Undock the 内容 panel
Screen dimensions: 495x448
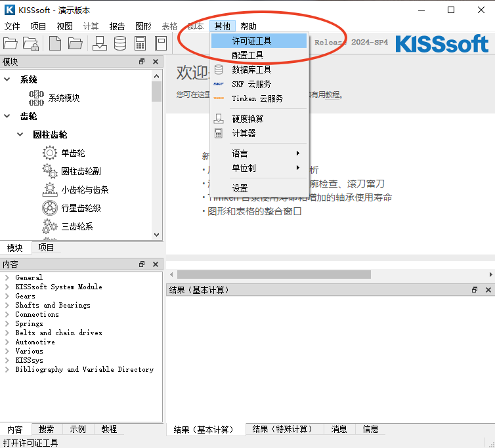pos(142,264)
